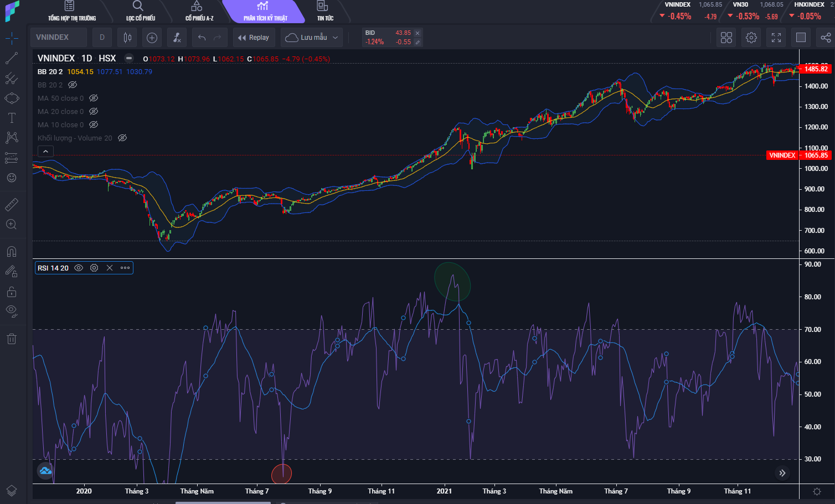Click the D timeframe button

pos(102,38)
